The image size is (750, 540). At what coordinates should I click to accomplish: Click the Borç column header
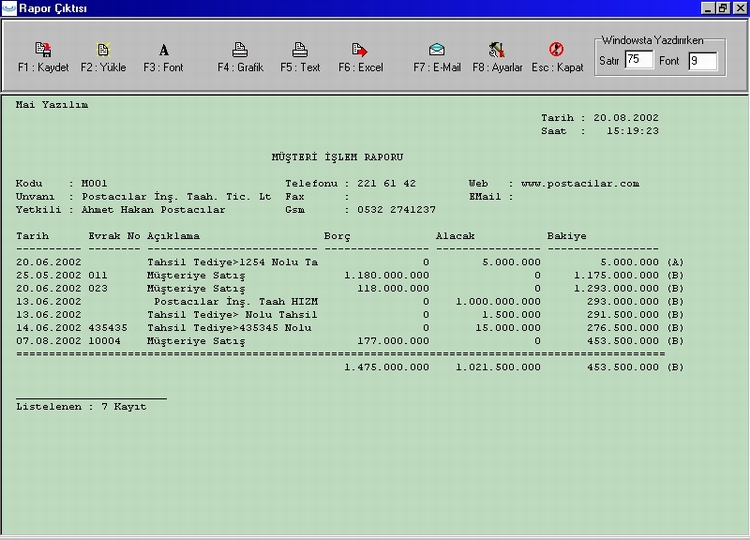337,236
